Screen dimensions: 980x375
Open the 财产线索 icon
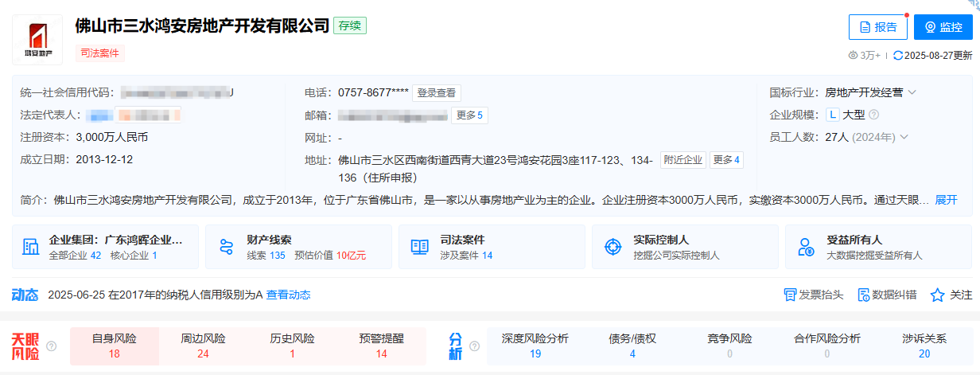point(226,247)
